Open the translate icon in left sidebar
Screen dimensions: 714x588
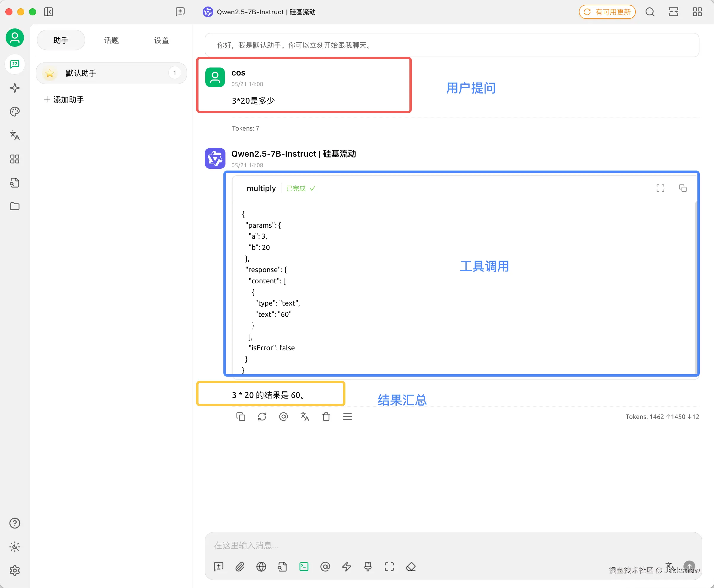15,136
